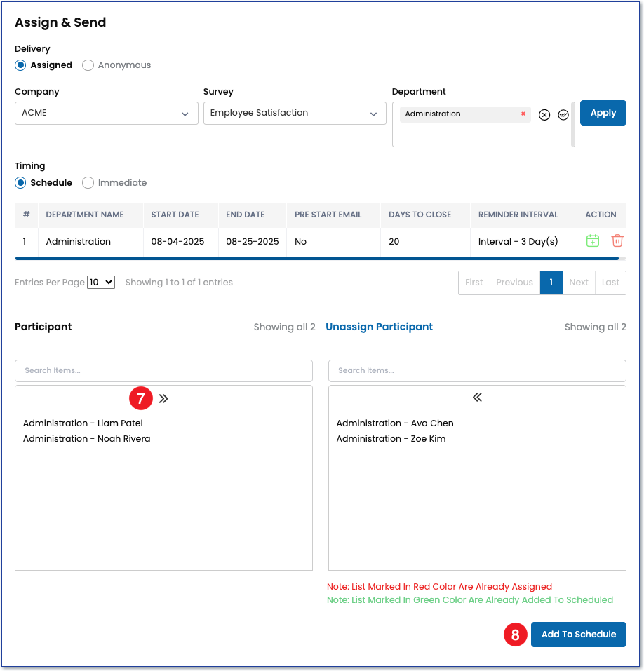Delete the Administration schedule row
The height and width of the screenshot is (671, 644).
[x=617, y=241]
